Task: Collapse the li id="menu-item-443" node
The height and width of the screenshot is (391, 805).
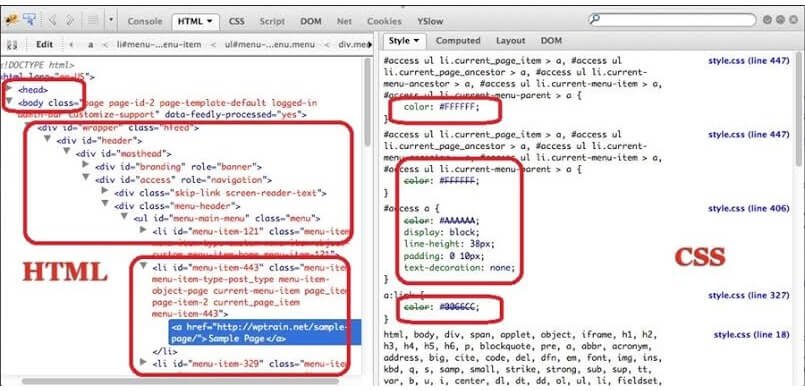Action: 143,266
